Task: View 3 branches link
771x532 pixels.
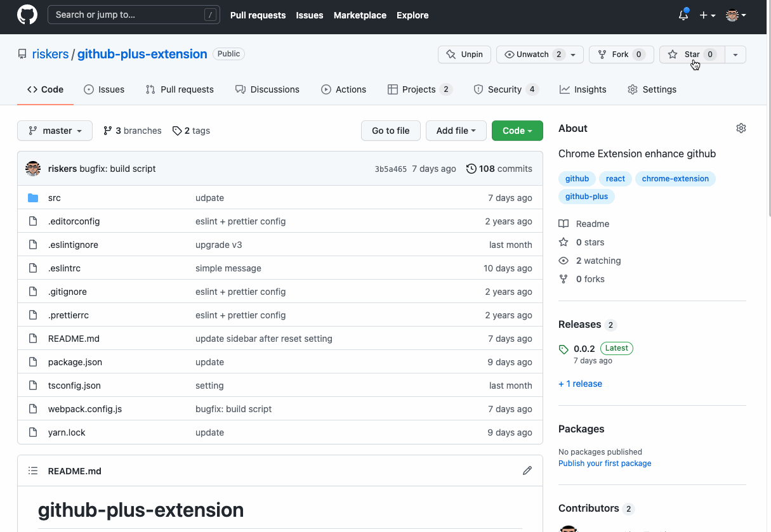Action: pyautogui.click(x=133, y=131)
